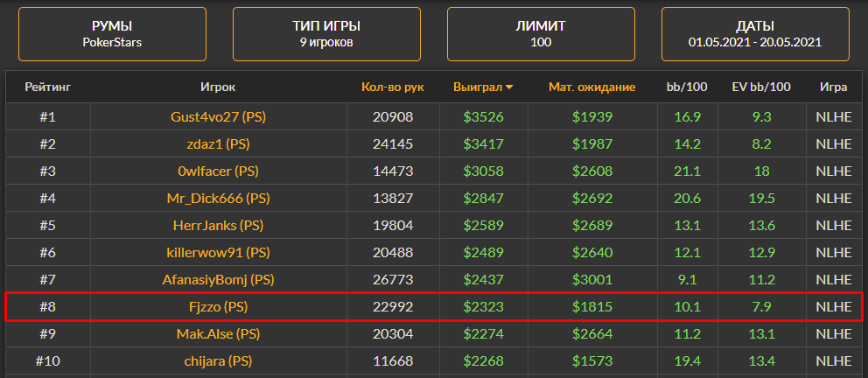This screenshot has height=378, width=868.
Task: Click hands count 24145
Action: pyautogui.click(x=393, y=143)
